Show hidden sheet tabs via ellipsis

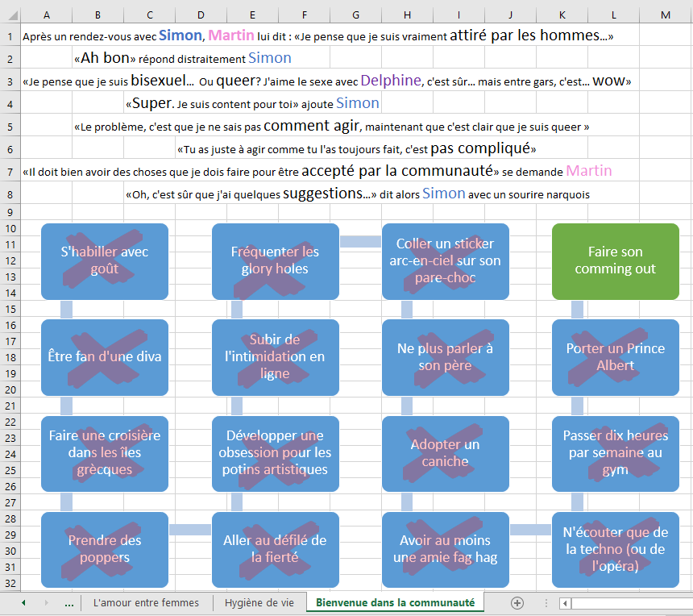tap(68, 602)
